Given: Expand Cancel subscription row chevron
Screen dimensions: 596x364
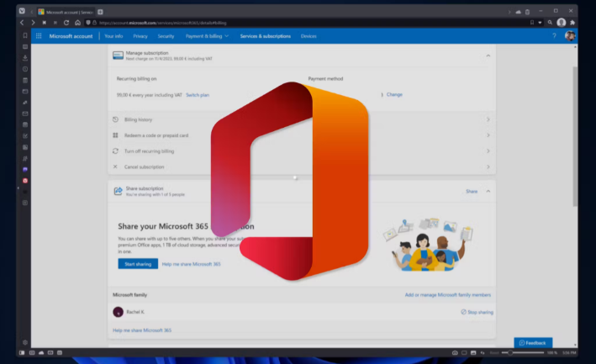Looking at the screenshot, I should coord(488,166).
